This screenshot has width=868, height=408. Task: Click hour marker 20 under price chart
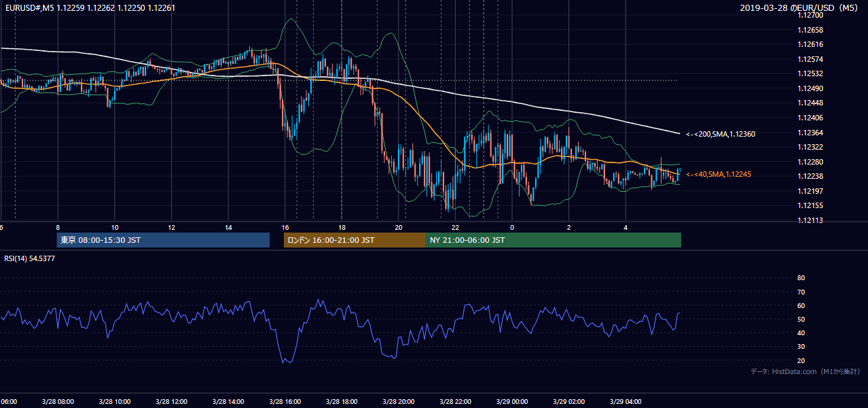tap(399, 228)
